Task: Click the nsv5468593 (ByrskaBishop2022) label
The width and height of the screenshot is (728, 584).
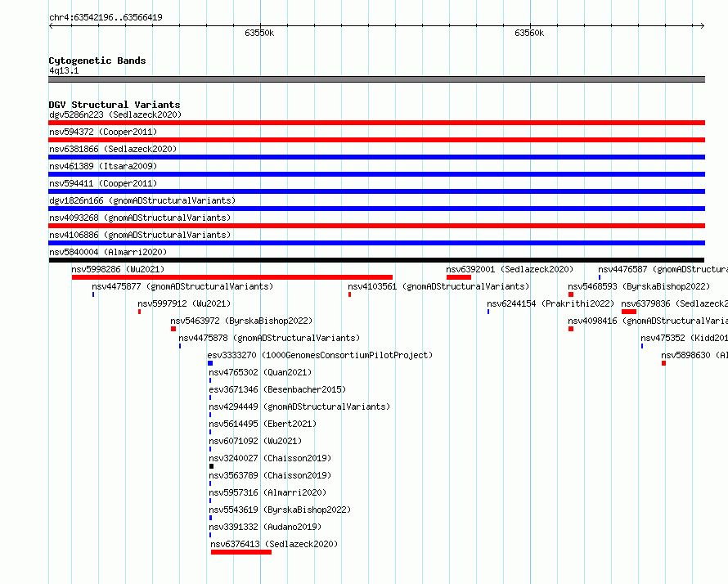Action: 639,286
